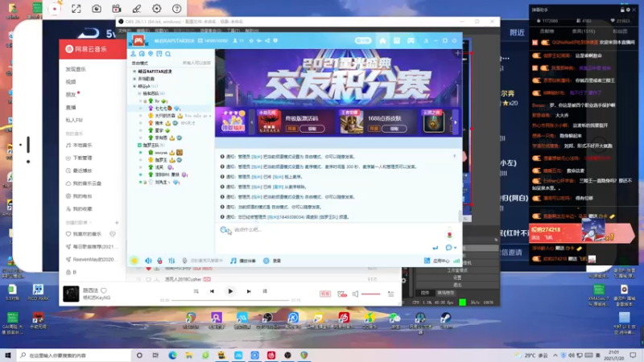This screenshot has width=644, height=362.
Task: Toggle the red microphone lock icon
Action: (159, 261)
